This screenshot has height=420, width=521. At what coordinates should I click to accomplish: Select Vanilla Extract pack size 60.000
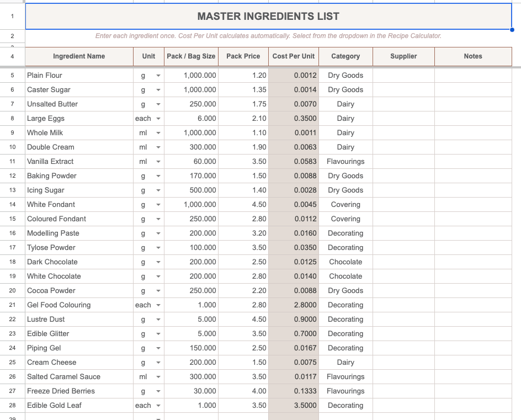(191, 162)
